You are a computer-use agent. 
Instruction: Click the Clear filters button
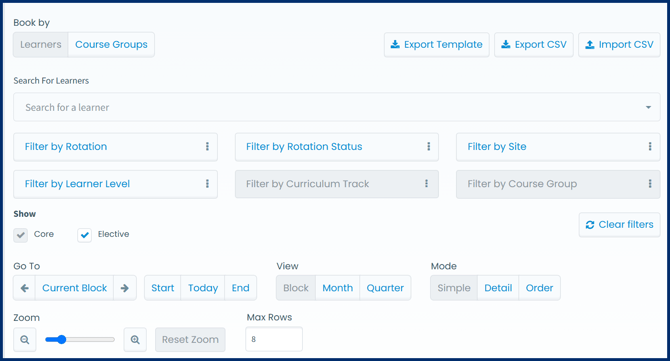620,225
